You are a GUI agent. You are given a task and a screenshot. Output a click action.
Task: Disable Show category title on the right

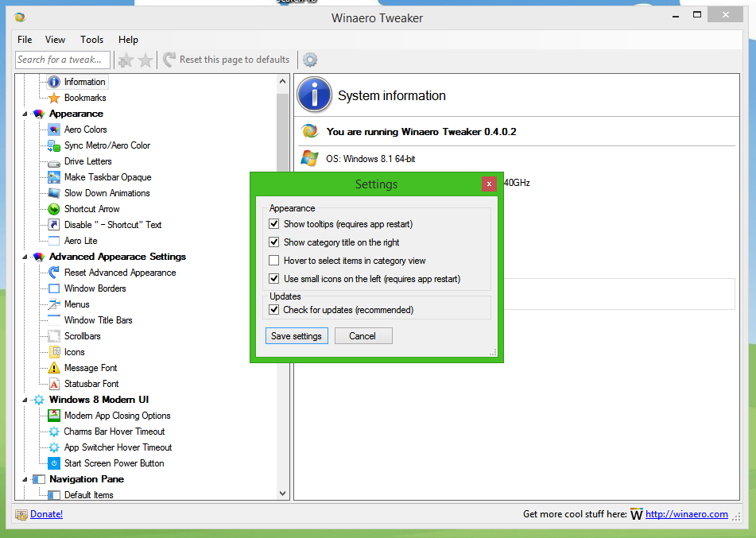[273, 242]
